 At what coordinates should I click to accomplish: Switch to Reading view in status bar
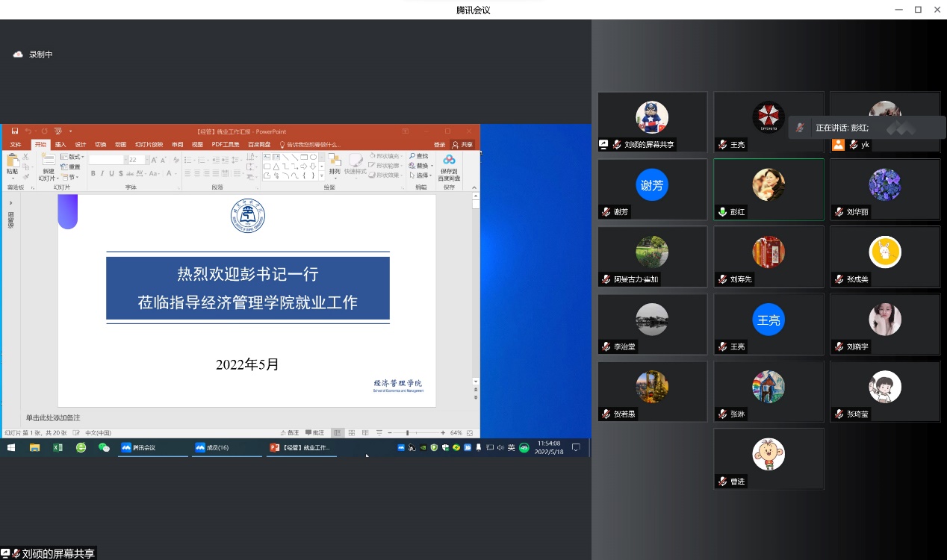pyautogui.click(x=365, y=432)
